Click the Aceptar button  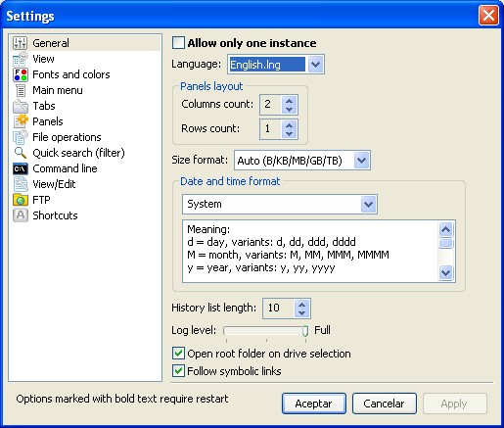[314, 404]
